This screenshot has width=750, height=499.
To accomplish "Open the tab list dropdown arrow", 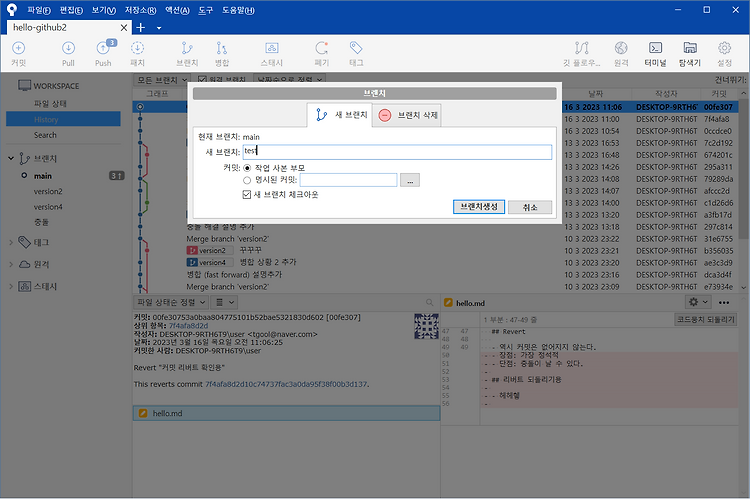I will (x=159, y=28).
